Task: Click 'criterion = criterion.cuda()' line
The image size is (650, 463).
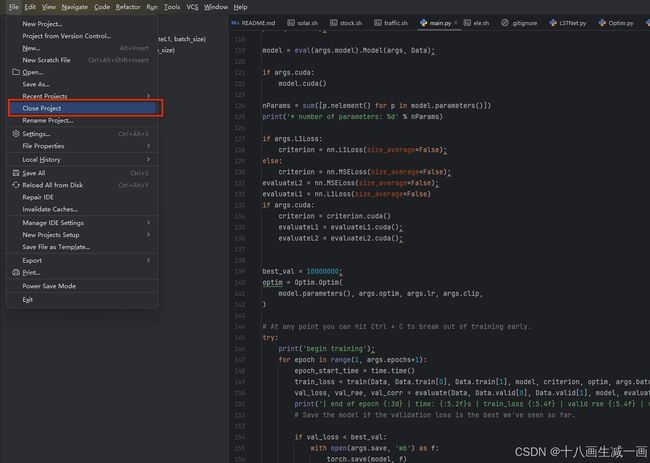Action: pos(334,216)
